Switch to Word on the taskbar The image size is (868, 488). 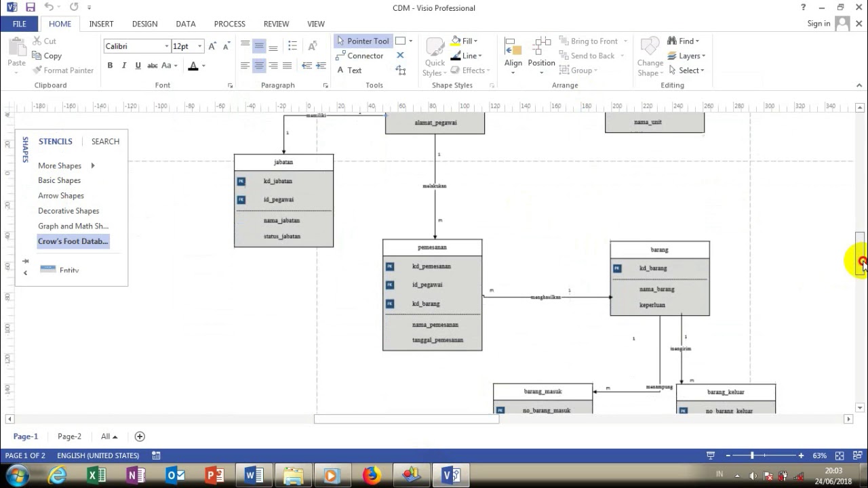[x=254, y=476]
